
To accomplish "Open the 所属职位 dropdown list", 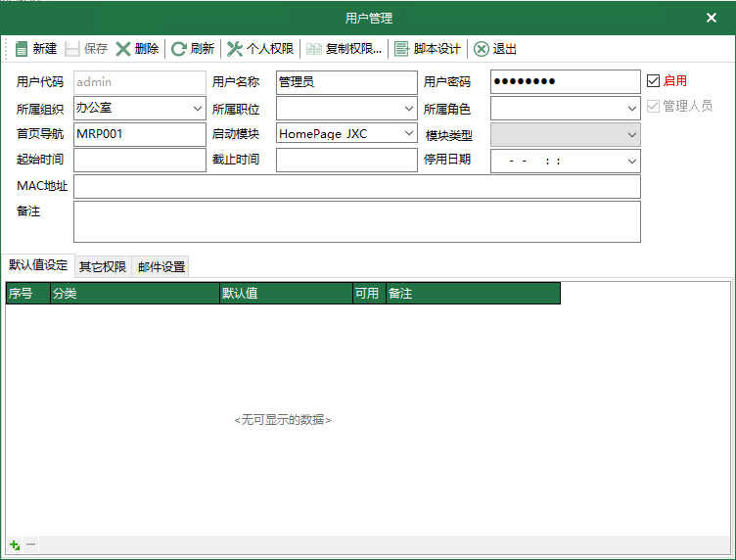I will tap(408, 108).
